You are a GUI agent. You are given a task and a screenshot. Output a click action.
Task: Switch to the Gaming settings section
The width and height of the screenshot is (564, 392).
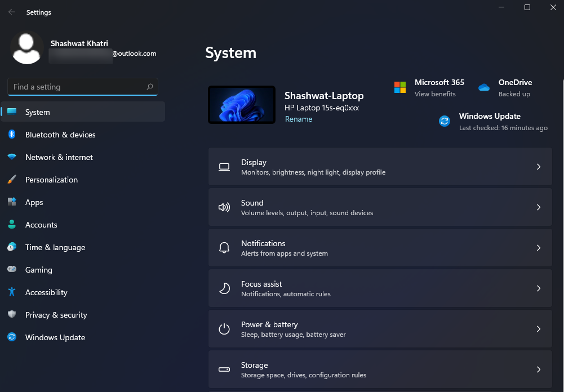pos(39,270)
